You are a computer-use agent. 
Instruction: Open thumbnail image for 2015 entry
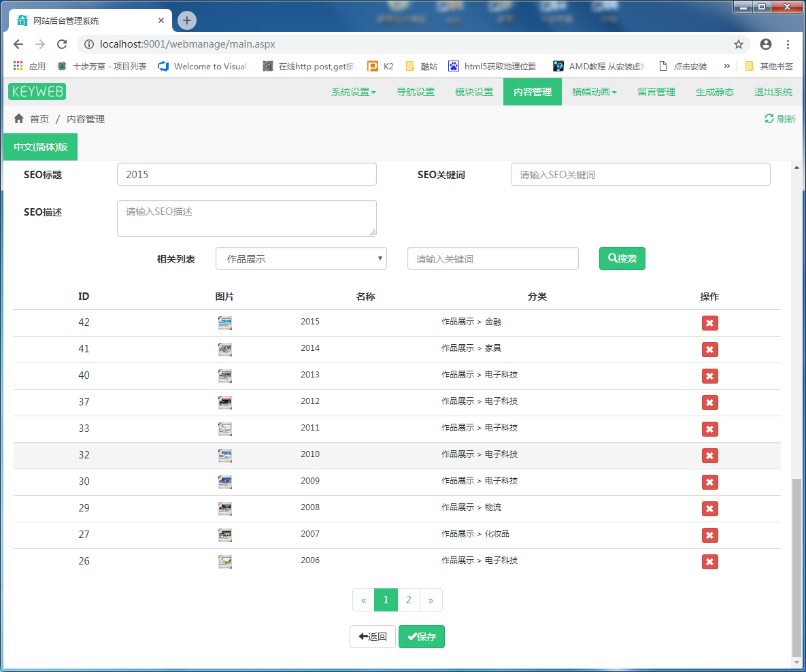(224, 323)
